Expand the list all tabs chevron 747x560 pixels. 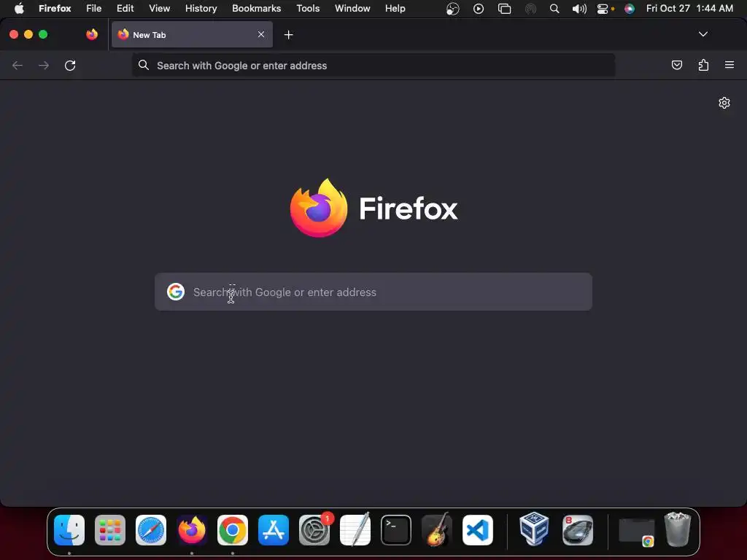pos(703,34)
